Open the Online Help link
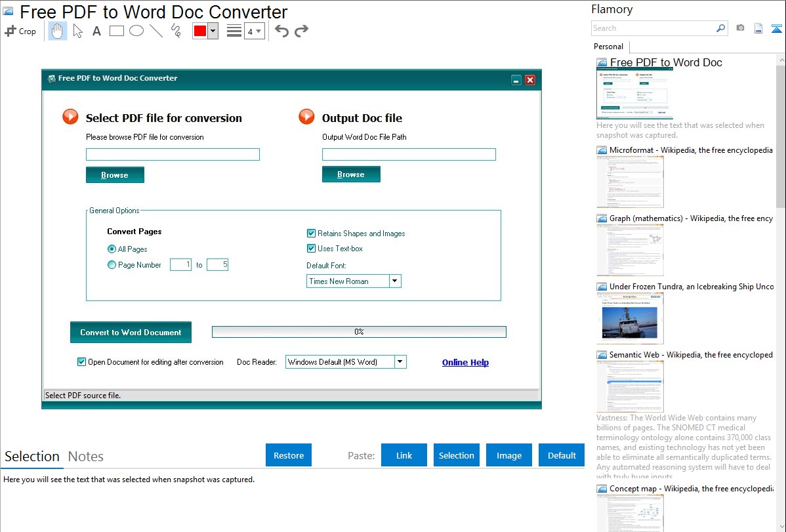The image size is (786, 532). click(x=465, y=363)
